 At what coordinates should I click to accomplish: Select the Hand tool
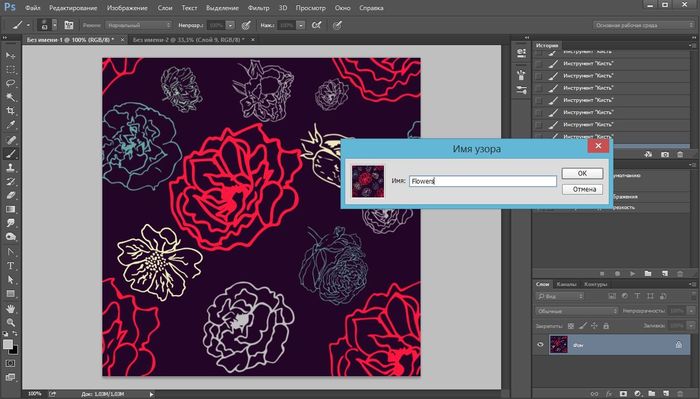[x=10, y=308]
